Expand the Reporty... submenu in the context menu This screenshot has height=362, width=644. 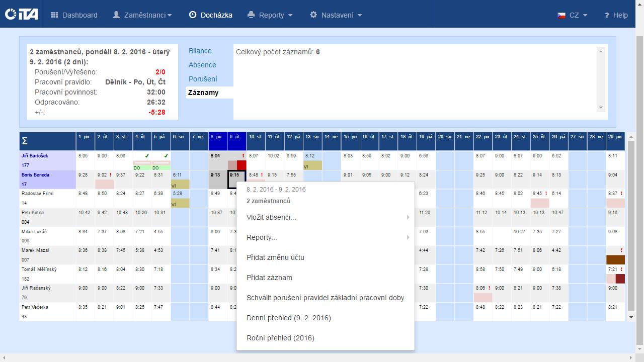[x=408, y=237]
